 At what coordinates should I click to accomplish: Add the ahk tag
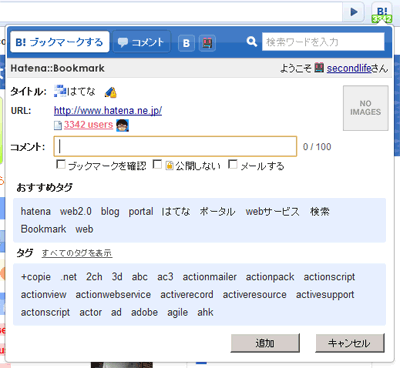[x=205, y=312]
